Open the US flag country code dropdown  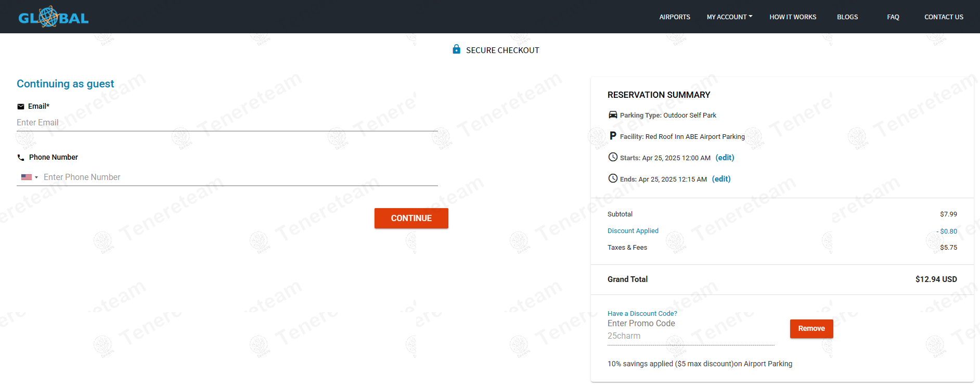pos(29,177)
